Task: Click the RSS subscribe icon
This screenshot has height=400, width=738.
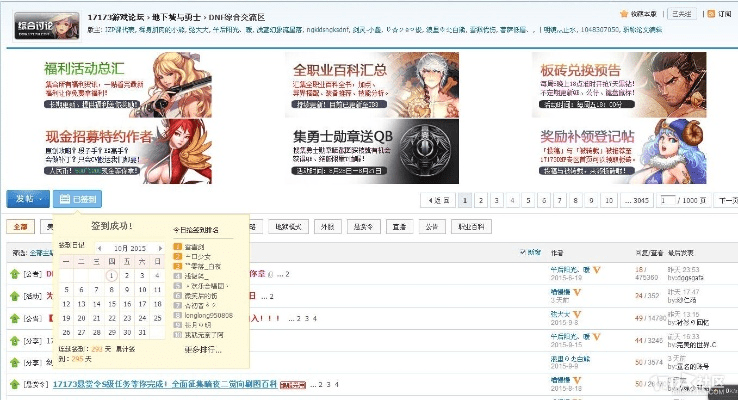Action: (x=711, y=14)
